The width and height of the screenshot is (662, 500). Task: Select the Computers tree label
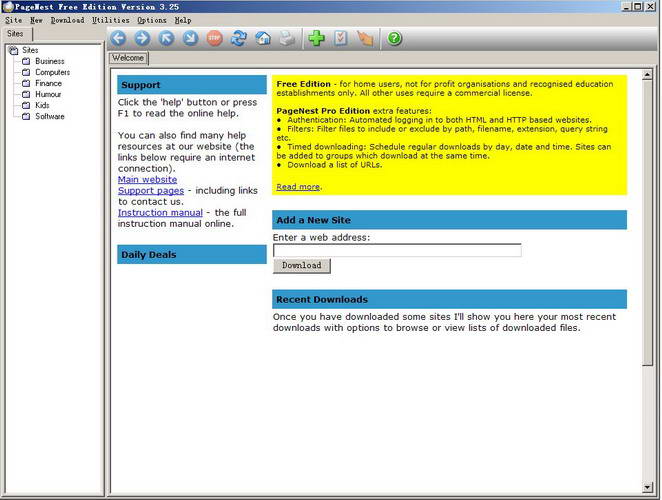[53, 72]
